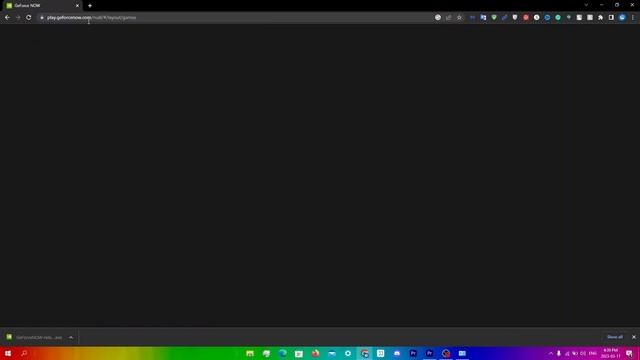Click the ENG language indicator
640x360 pixels.
pos(593,353)
